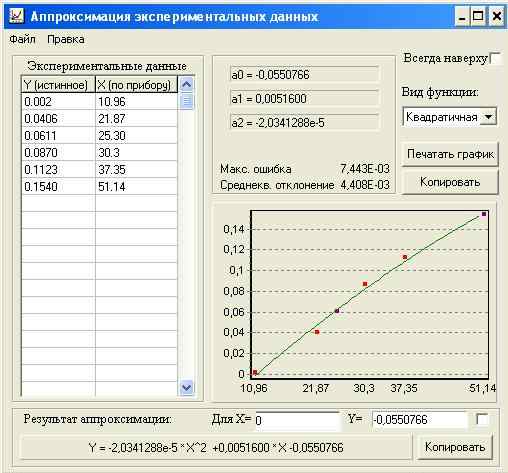Click the table scroll up arrow
This screenshot has width=508, height=473.
tap(186, 84)
